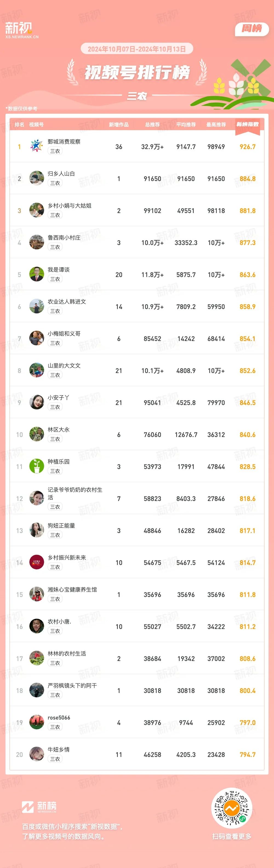This screenshot has height=868, width=274.
Task: Click the 鄄城消费观察 star avatar
Action: (36, 146)
